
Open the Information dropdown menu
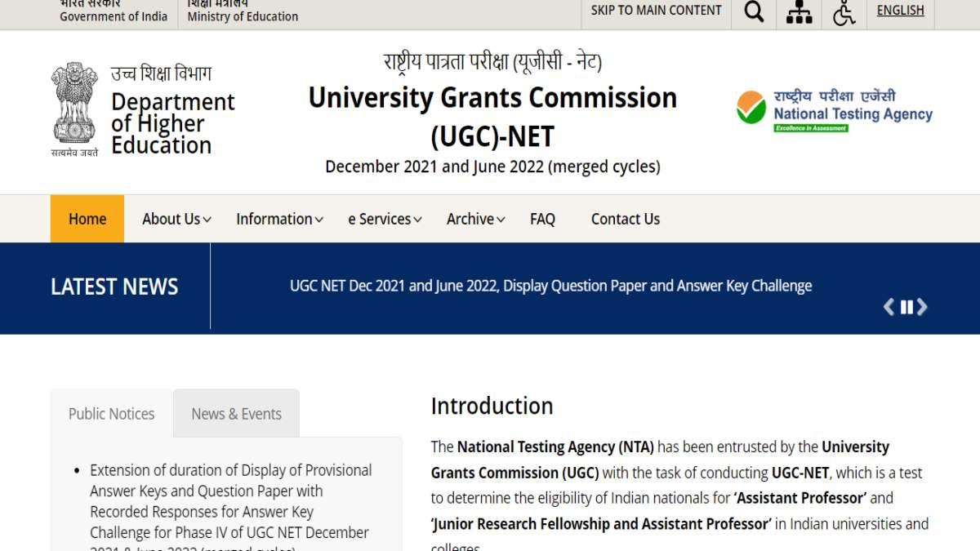pos(278,219)
